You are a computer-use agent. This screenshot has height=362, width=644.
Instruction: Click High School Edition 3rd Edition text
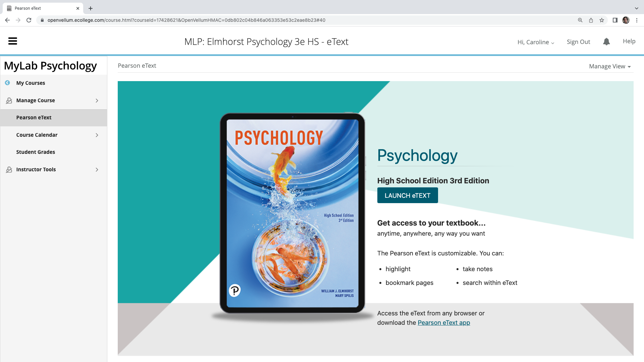click(x=433, y=181)
